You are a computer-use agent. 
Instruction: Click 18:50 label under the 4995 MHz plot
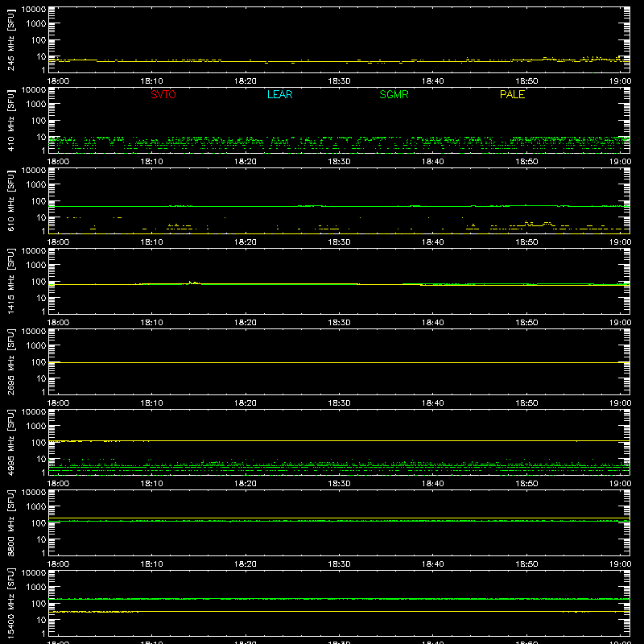(x=526, y=484)
